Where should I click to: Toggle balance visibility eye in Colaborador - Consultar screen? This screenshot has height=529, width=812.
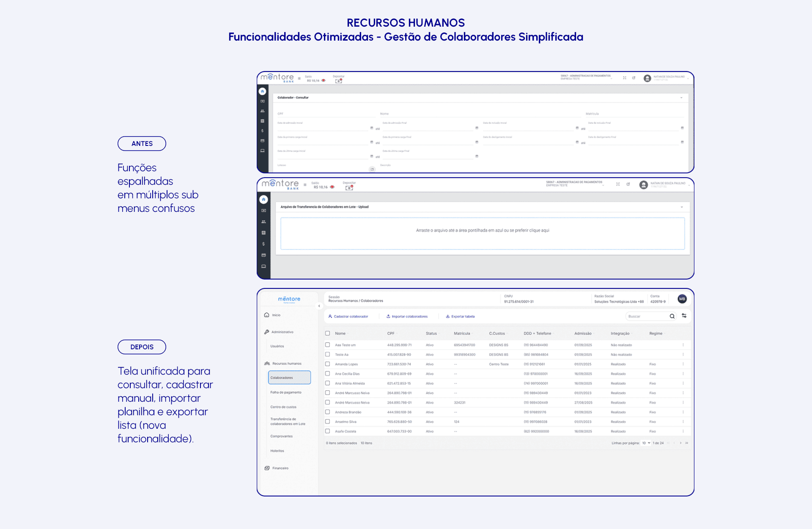coord(324,80)
